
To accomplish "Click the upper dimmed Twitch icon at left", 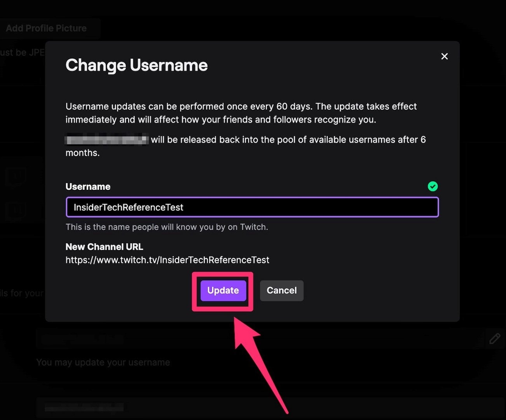I will coord(16,176).
